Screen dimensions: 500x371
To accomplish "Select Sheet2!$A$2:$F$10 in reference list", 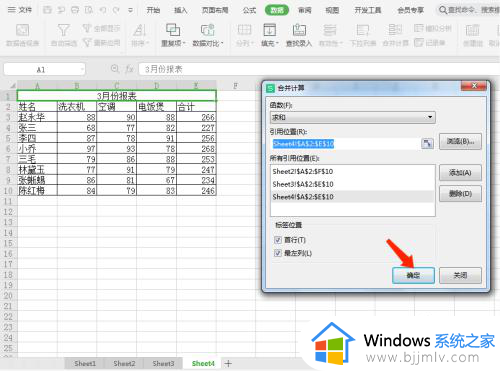I will click(353, 171).
